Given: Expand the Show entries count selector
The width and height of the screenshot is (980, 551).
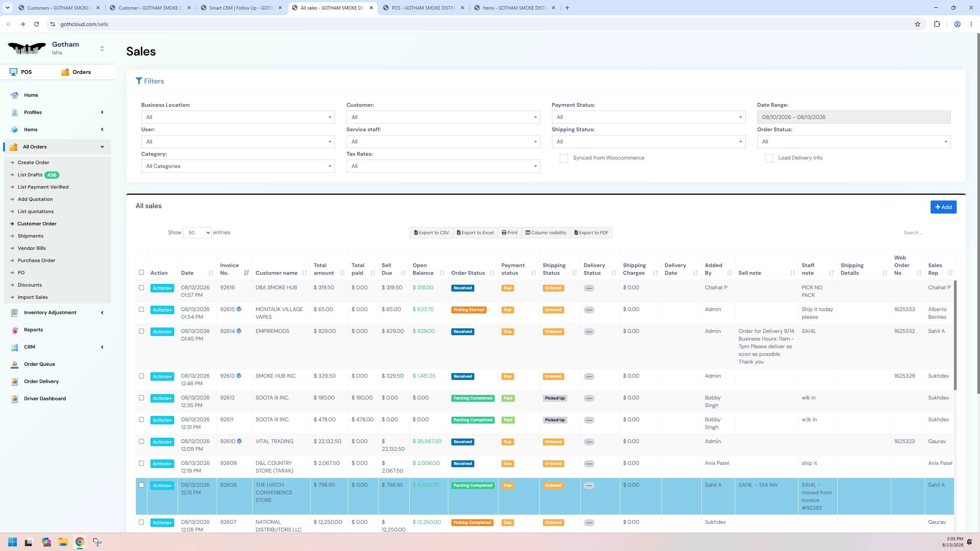Looking at the screenshot, I should point(197,233).
